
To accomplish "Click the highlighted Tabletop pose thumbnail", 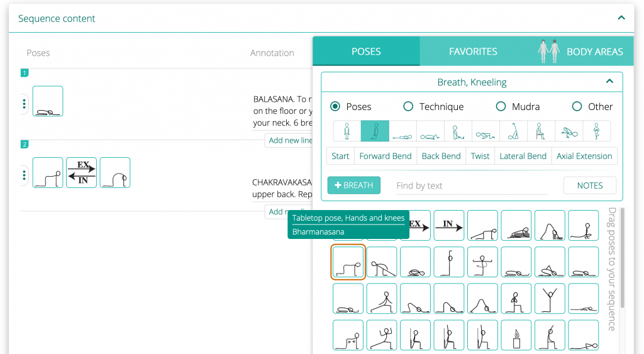I will tap(348, 262).
